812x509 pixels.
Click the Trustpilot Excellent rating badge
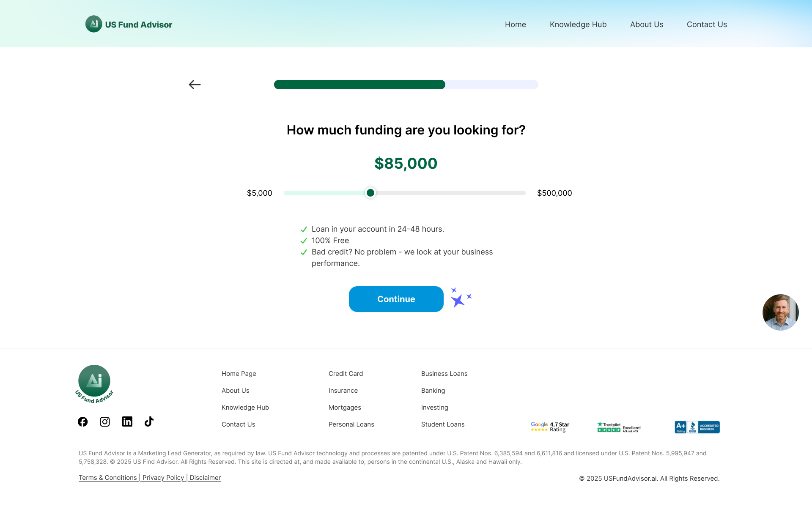click(619, 427)
